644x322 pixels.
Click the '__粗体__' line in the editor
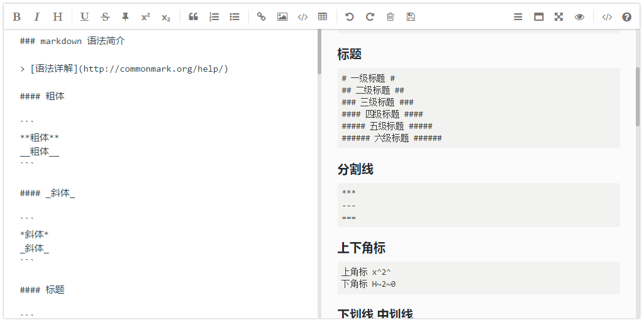click(40, 152)
